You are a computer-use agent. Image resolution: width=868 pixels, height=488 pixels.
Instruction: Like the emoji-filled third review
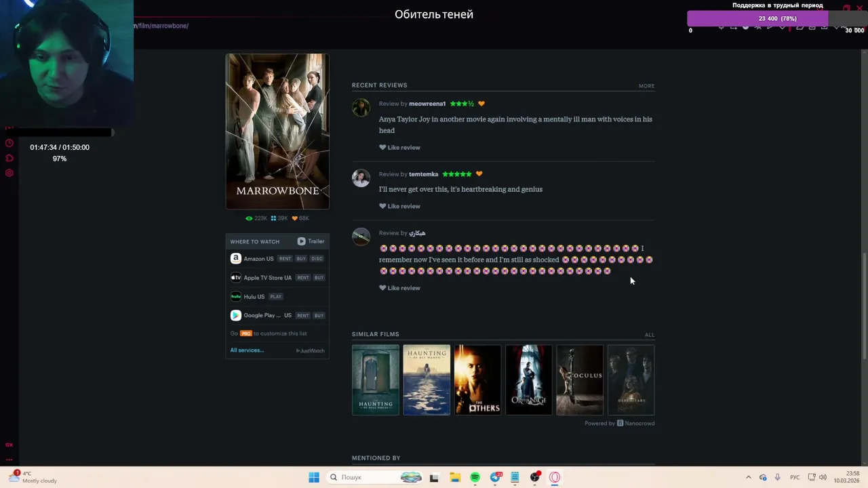coord(399,288)
